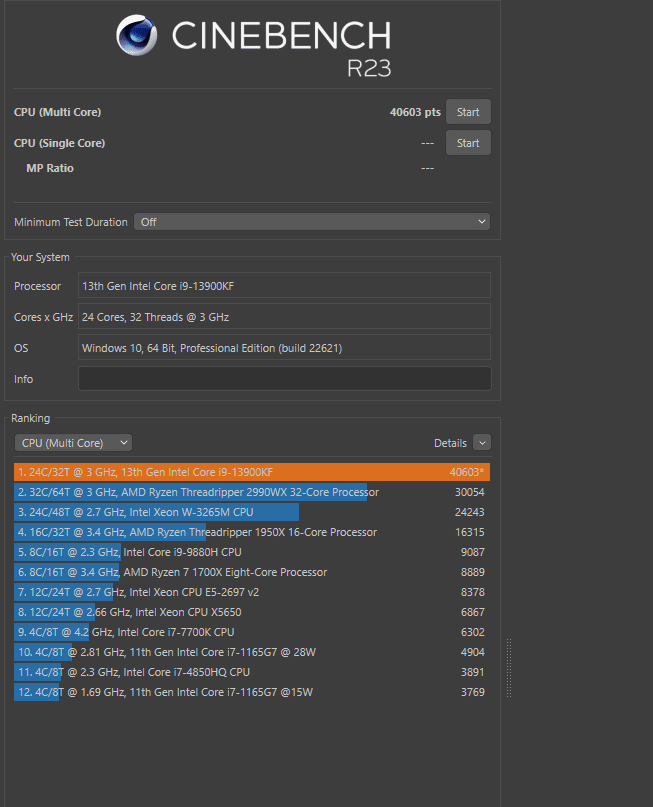This screenshot has width=653, height=807.
Task: Click the score 24243 in ranking
Action: 469,512
